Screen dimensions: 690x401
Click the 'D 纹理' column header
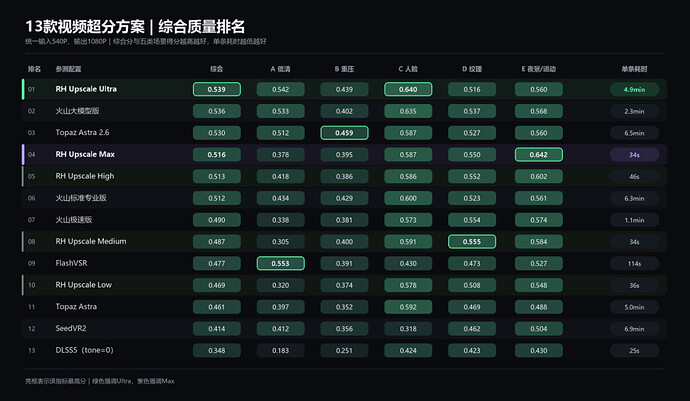coord(472,69)
